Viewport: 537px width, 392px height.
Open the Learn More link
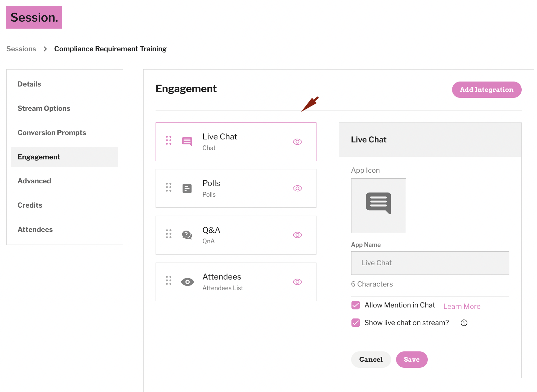coord(462,306)
